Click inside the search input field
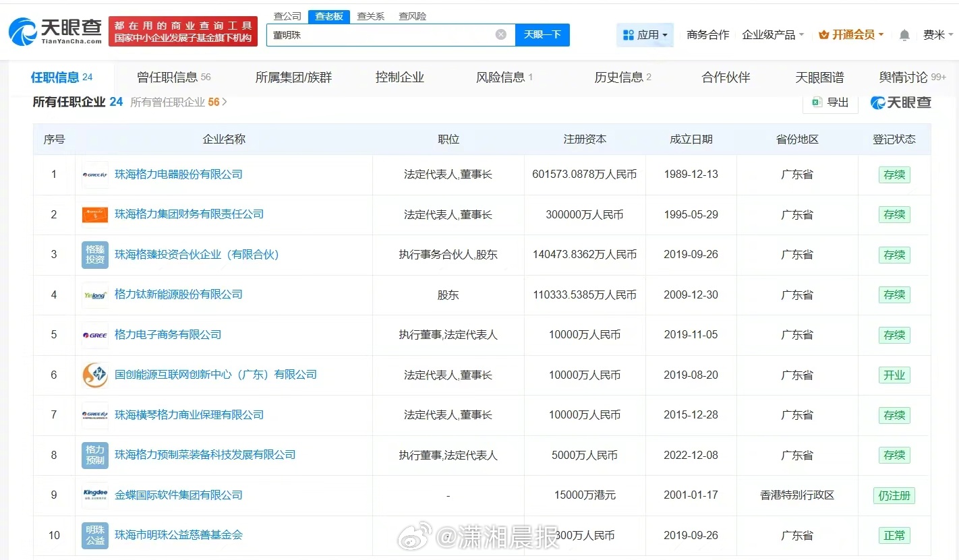Screen dimensions: 959x560 pos(378,34)
